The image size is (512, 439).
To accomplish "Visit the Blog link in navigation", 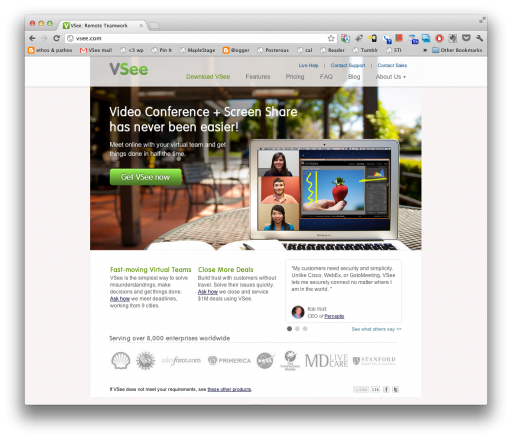I will point(354,77).
